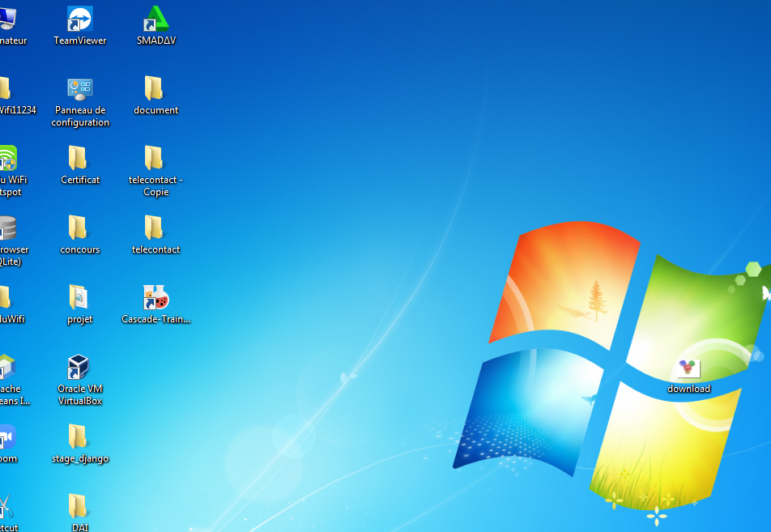The image size is (771, 532).
Task: Click the Certificat folder icon
Action: pyautogui.click(x=79, y=159)
